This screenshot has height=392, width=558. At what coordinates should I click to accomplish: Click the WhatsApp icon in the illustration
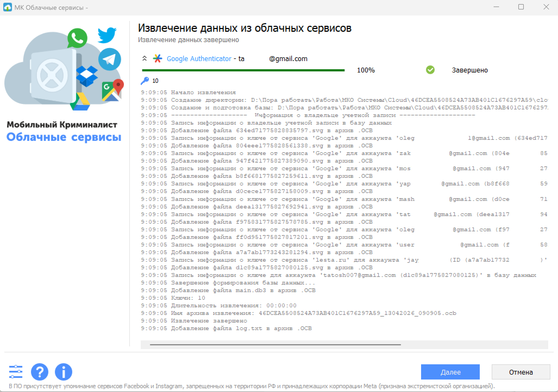(77, 38)
